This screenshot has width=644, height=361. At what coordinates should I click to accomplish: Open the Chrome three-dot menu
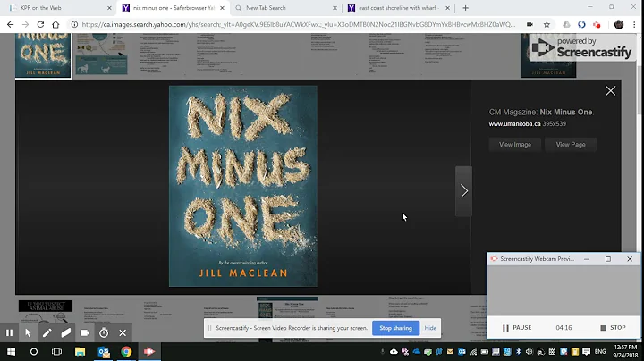[x=634, y=25]
